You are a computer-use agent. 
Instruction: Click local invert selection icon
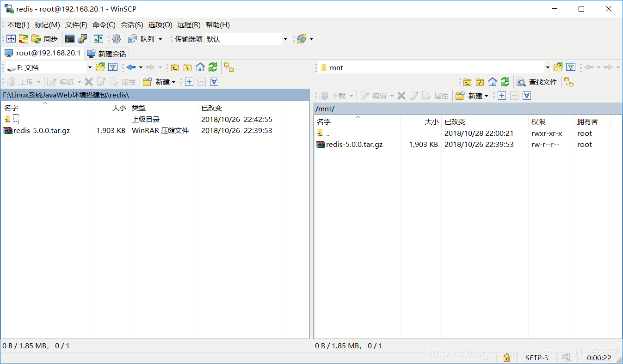(x=214, y=82)
